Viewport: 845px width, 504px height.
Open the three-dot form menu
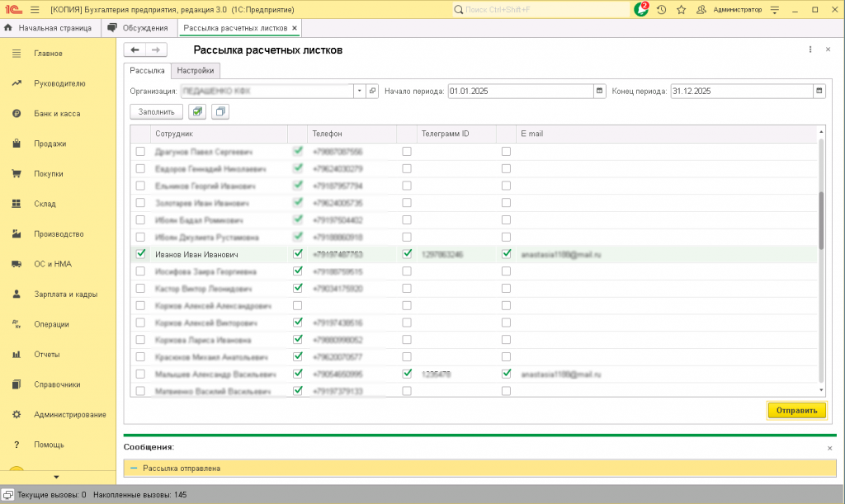[x=810, y=49]
